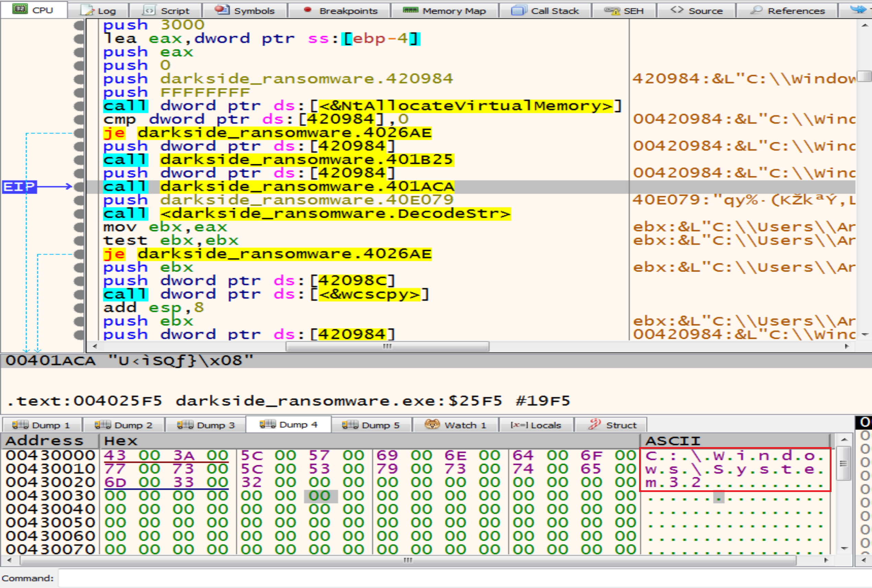Toggle breakpoint bullet on call 401ACA line
The height and width of the screenshot is (588, 872).
(79, 187)
